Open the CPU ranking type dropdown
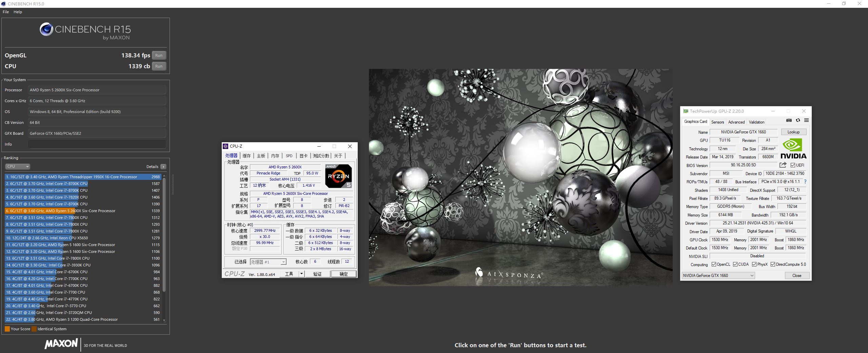Viewport: 868px width, 353px height. (x=18, y=167)
